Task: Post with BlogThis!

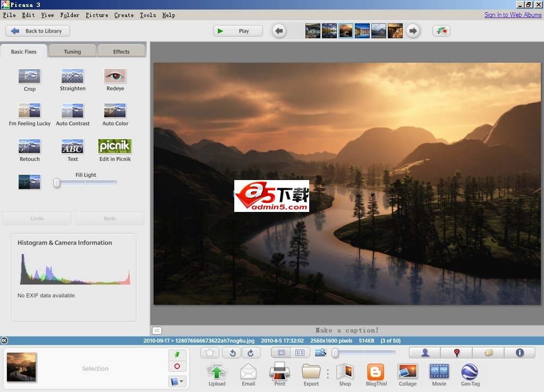Action: (376, 374)
